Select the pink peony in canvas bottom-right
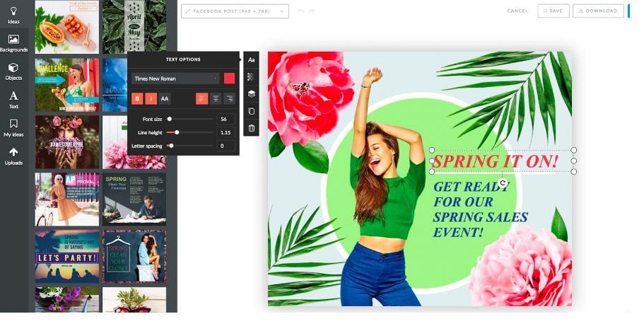The width and height of the screenshot is (644, 326). pyautogui.click(x=521, y=267)
